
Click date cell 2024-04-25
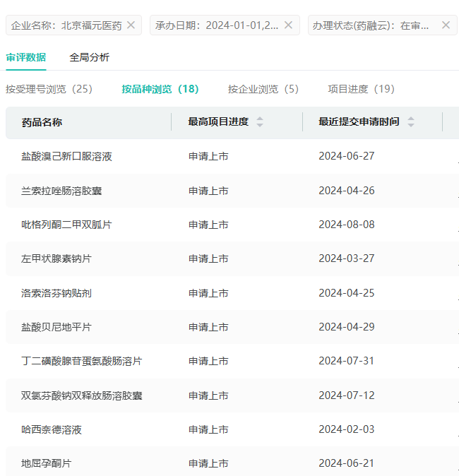pyautogui.click(x=347, y=293)
